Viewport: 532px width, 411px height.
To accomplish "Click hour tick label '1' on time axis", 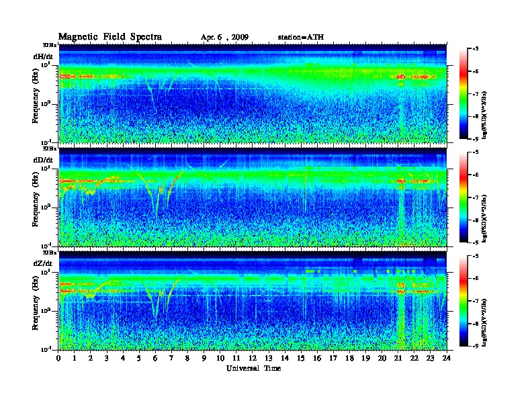I will click(x=75, y=358).
